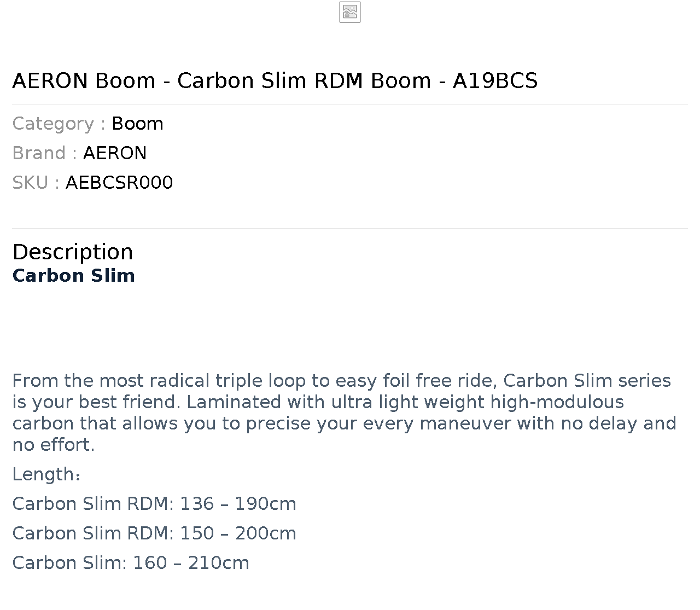Viewport: 700px width, 610px height.
Task: Click the model code A19BCS in the title
Action: [x=495, y=80]
